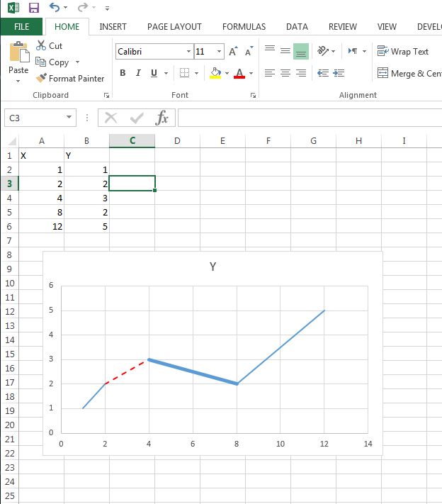Click the Enter checkmark in formula bar
442x504 pixels.
[137, 118]
